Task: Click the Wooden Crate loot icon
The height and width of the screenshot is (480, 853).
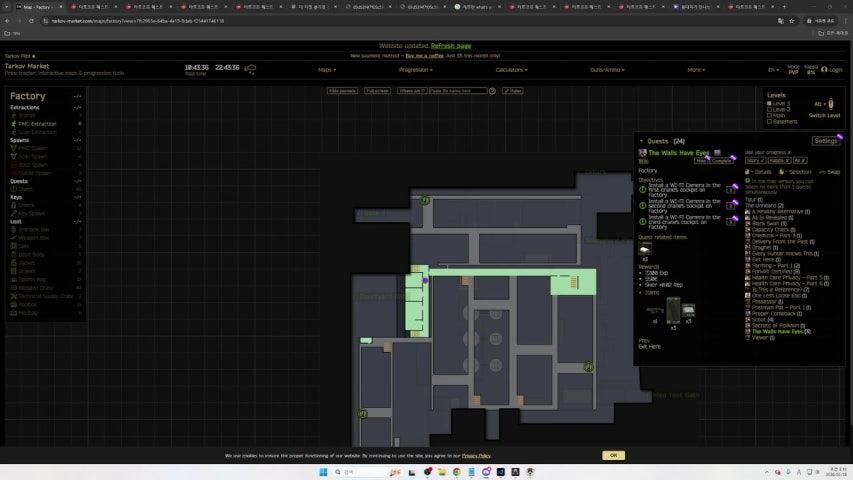Action: (14, 287)
